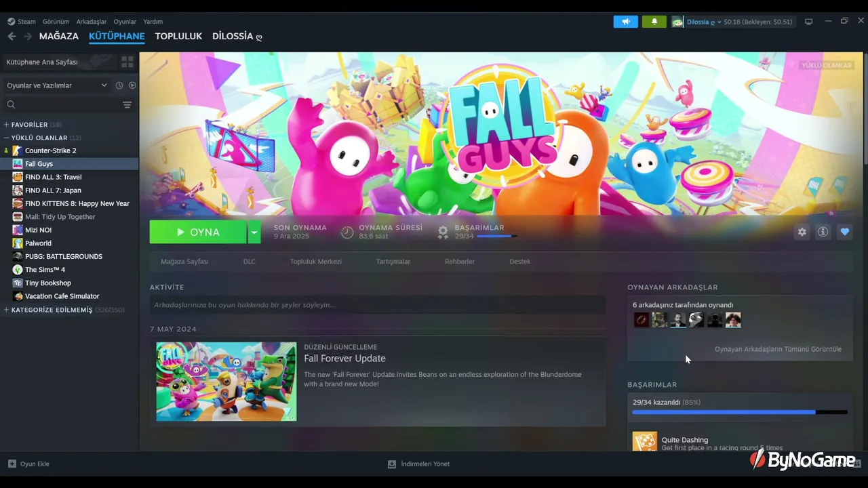Toggle ready-to-play games filter
The image size is (868, 488).
click(x=132, y=85)
